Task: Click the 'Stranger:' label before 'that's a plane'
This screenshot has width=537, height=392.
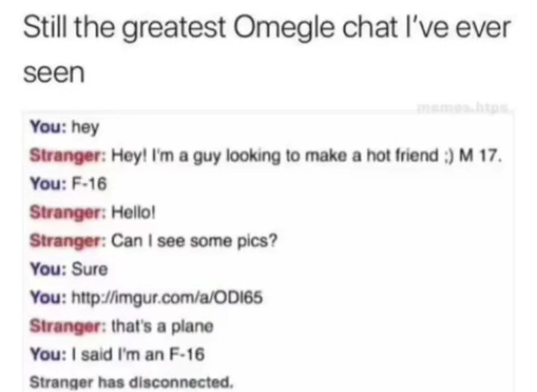Action: click(68, 326)
